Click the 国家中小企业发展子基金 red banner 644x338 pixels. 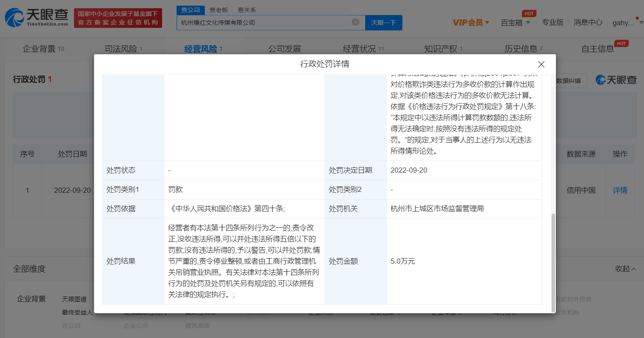click(118, 18)
